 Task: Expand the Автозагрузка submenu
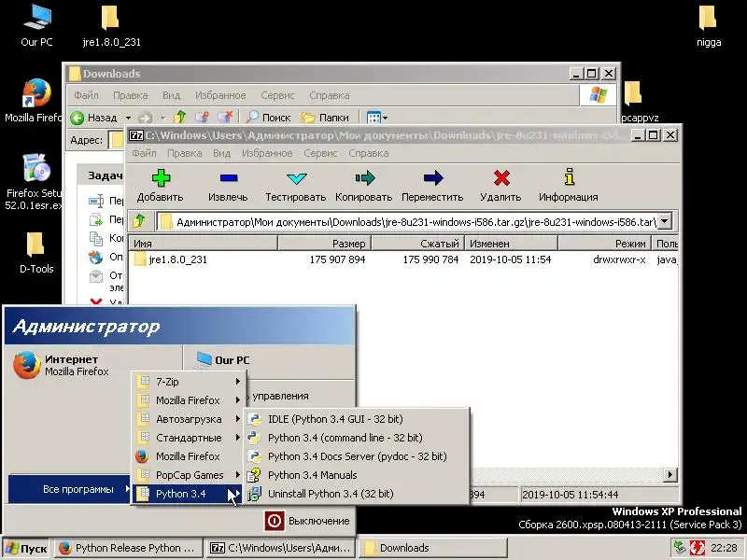pyautogui.click(x=189, y=419)
